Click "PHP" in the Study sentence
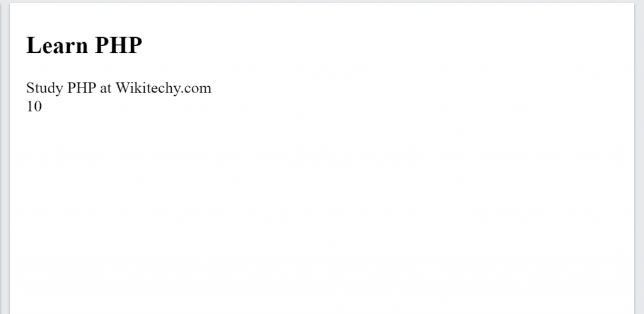This screenshot has width=644, height=314. coord(80,88)
